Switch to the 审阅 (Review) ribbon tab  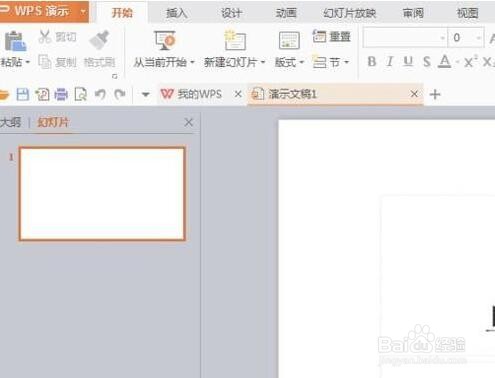coord(413,13)
